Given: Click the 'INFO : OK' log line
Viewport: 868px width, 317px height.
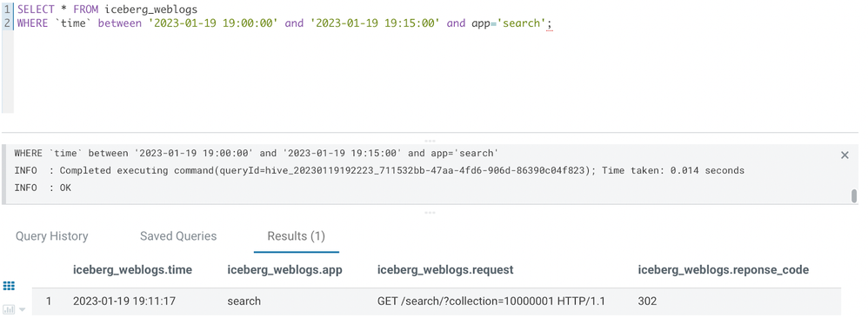Looking at the screenshot, I should coord(43,188).
